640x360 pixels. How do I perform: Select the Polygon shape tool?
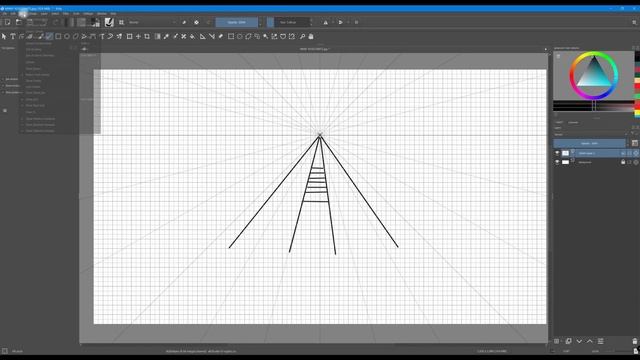[76, 36]
